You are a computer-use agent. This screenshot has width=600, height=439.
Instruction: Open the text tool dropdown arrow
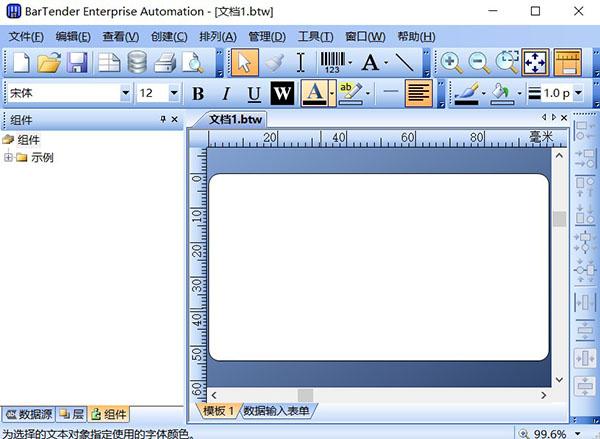click(x=386, y=62)
